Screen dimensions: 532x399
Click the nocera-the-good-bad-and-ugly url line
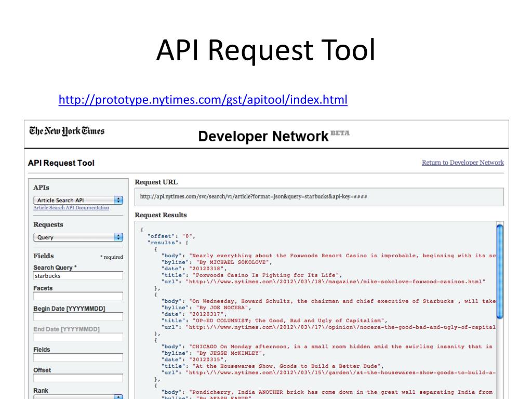pos(328,327)
